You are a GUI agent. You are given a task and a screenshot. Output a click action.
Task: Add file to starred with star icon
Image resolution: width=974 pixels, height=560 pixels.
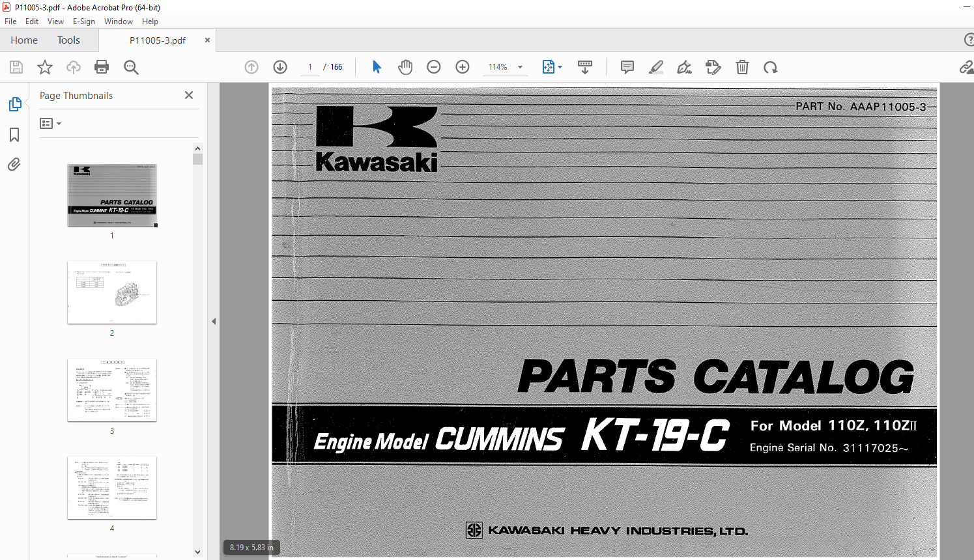coord(45,67)
